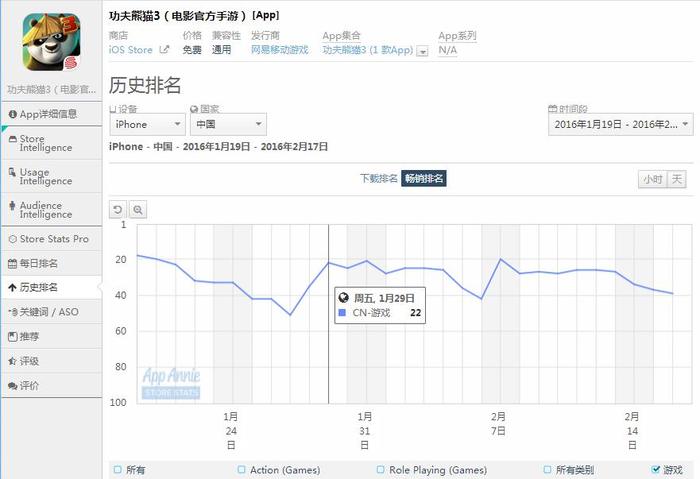Open the 中国 country dropdown
Viewport: 700px width, 479px height.
click(228, 124)
